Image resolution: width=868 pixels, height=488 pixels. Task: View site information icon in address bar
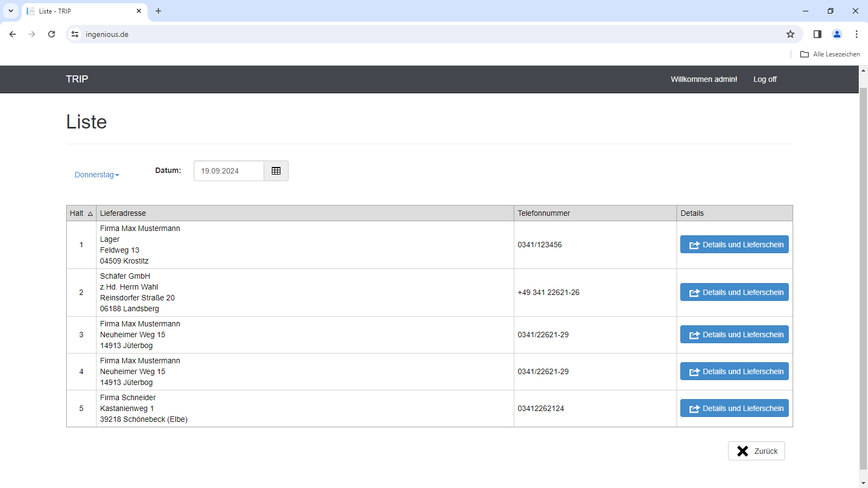pos(75,34)
